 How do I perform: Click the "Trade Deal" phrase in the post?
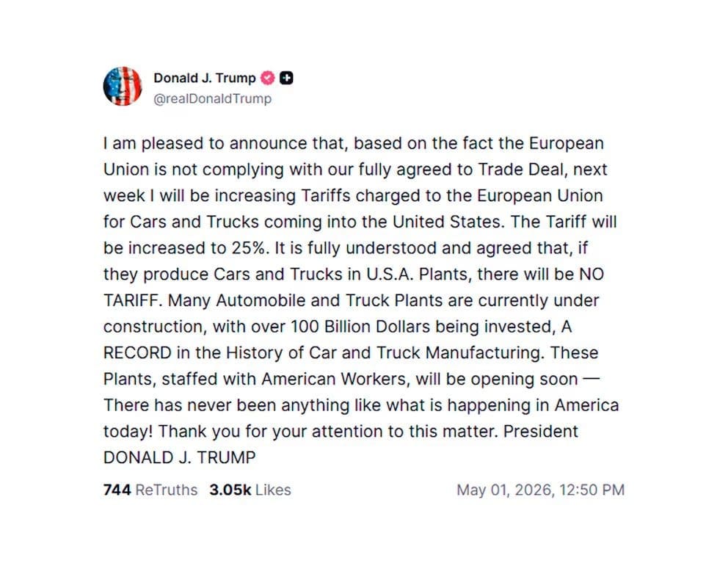[520, 170]
